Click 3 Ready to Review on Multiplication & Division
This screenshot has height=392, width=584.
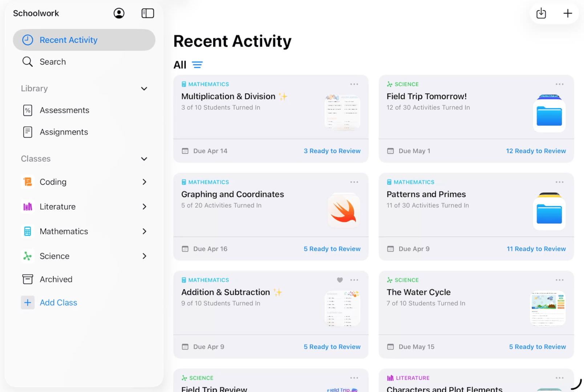pyautogui.click(x=332, y=151)
